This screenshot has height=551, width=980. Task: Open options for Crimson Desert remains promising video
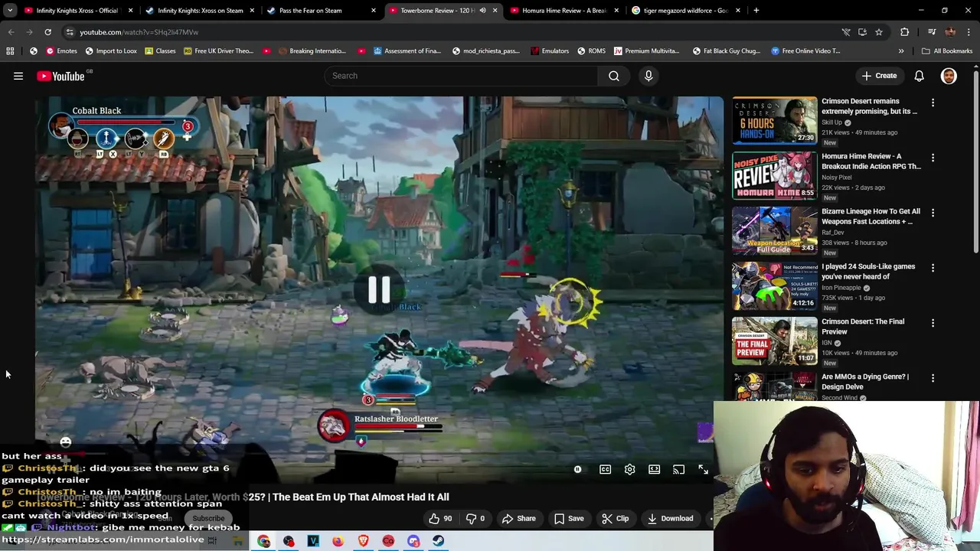933,103
